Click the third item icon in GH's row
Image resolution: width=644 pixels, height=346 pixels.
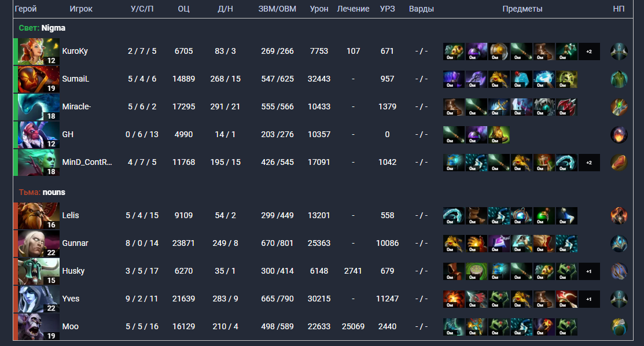pyautogui.click(x=499, y=135)
